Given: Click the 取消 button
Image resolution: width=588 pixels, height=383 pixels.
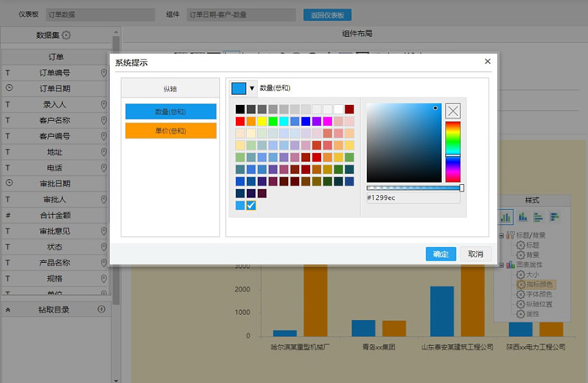Looking at the screenshot, I should (475, 254).
